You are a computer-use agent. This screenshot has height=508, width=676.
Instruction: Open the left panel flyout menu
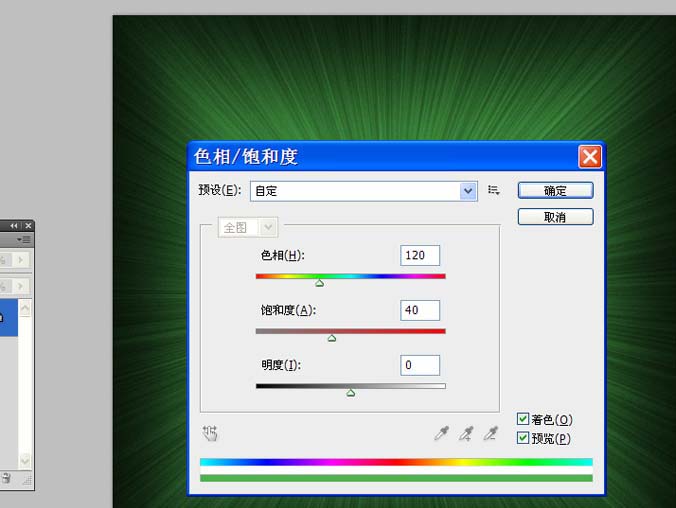(24, 239)
